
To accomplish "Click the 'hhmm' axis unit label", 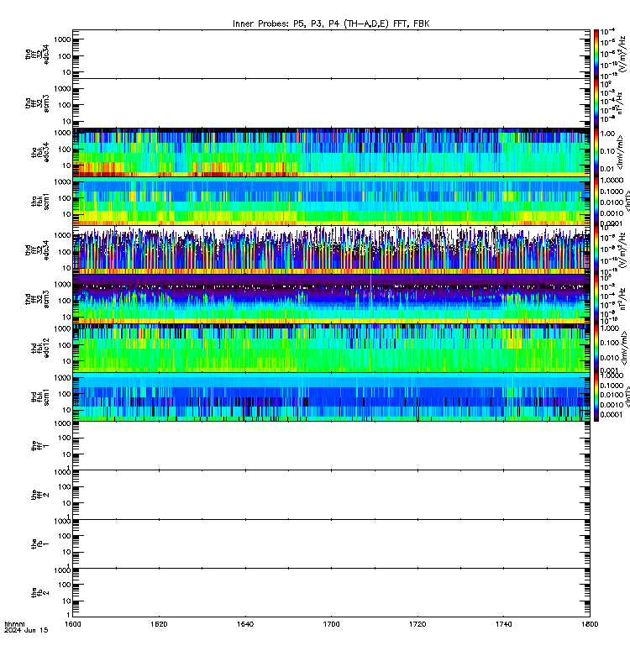I will pos(14,624).
